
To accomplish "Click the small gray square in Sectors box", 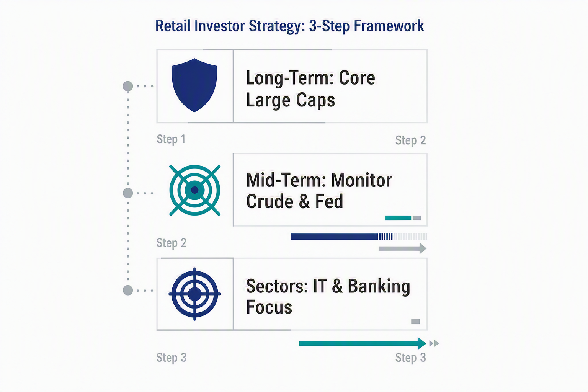I will point(415,322).
